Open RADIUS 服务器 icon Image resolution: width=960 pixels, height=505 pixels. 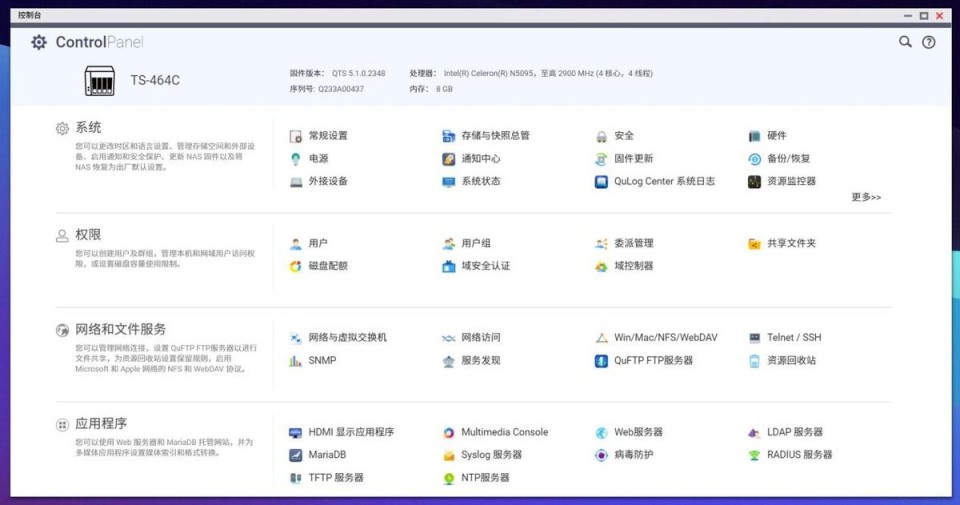(754, 455)
